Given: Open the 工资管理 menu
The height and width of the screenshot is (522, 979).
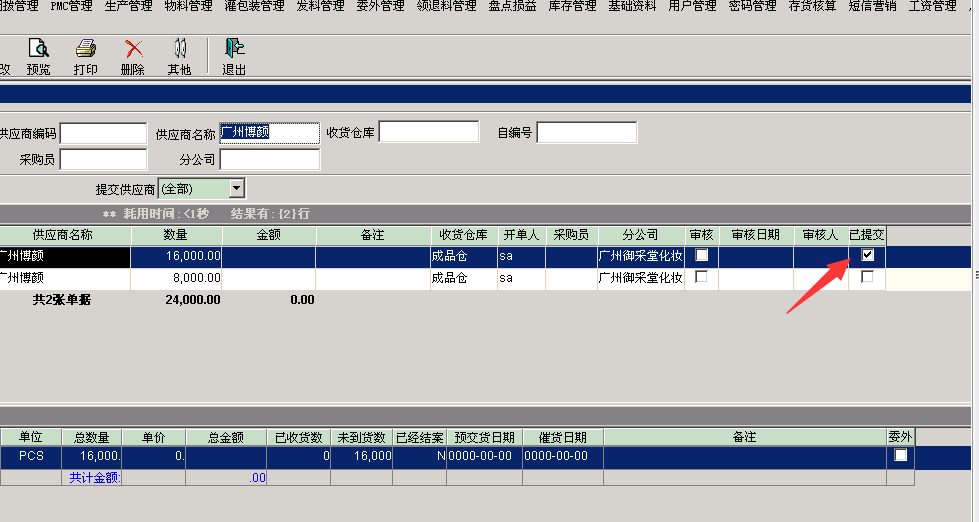Looking at the screenshot, I should tap(932, 6).
